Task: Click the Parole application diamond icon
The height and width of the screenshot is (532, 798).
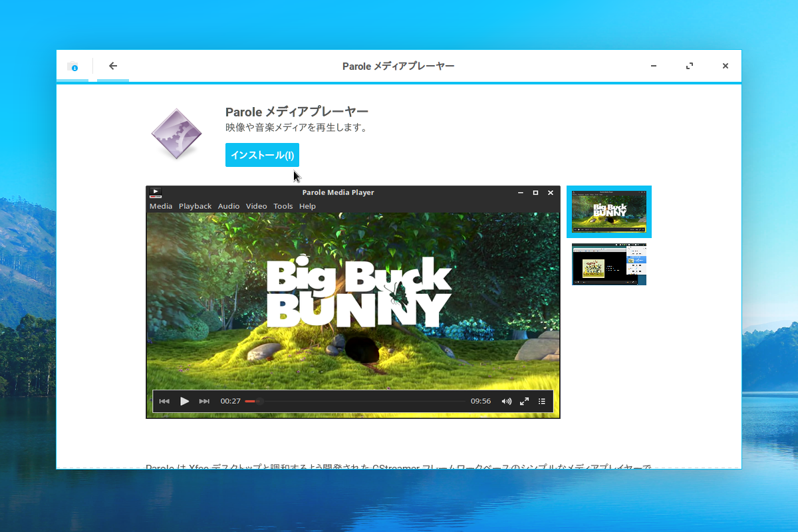Action: point(176,134)
